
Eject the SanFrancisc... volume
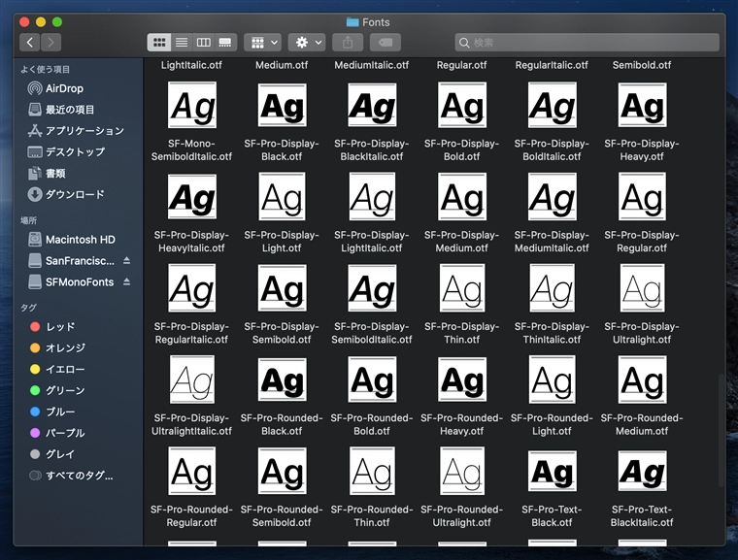(126, 261)
